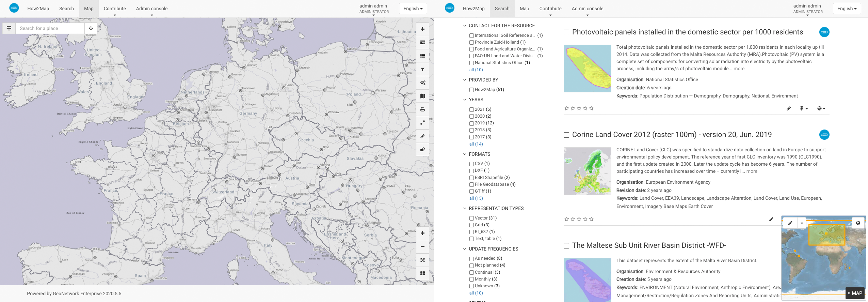This screenshot has height=302, width=868.
Task: Click the How2Map logo in right search window
Action: coord(450,8)
